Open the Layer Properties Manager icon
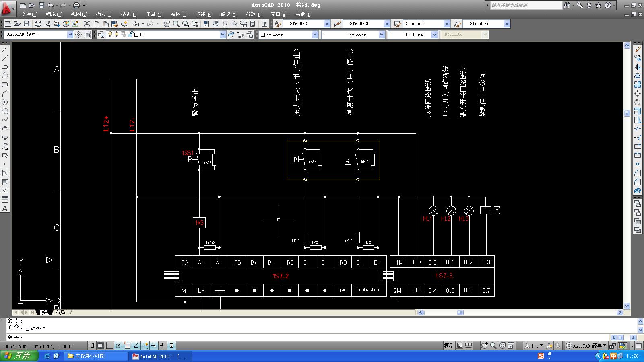 (x=101, y=35)
